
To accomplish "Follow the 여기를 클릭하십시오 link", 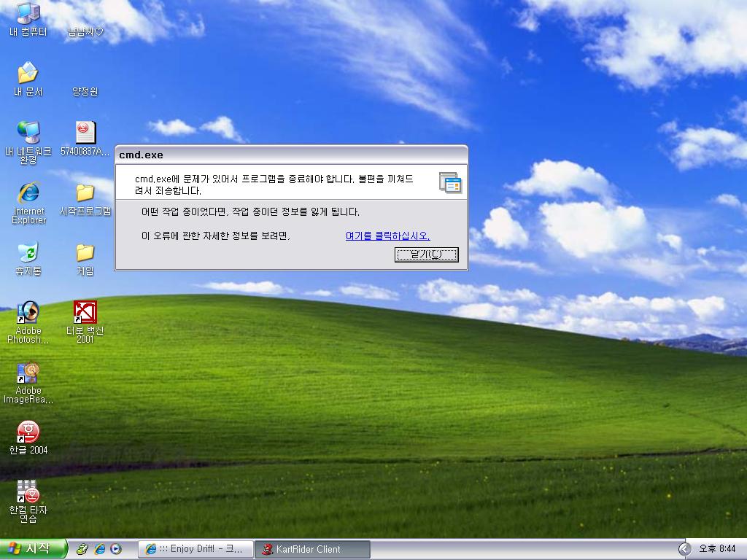I will click(388, 236).
